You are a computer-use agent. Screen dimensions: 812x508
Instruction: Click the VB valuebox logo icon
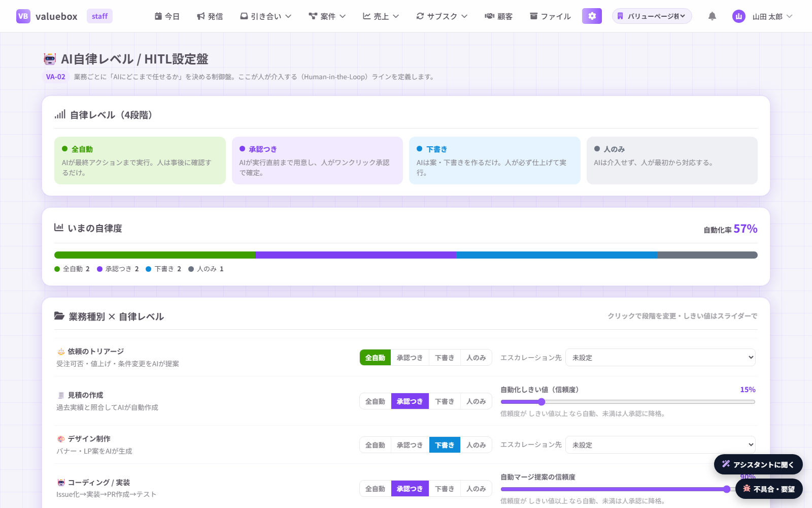(x=23, y=16)
